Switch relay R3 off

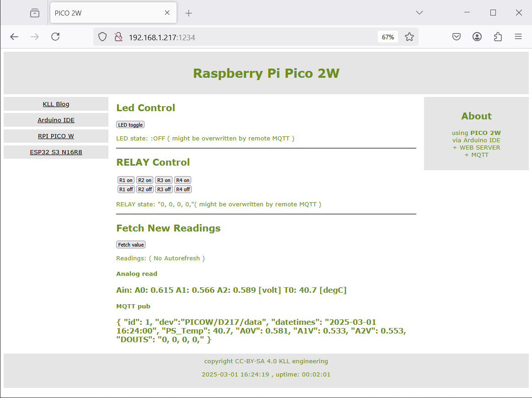point(164,189)
